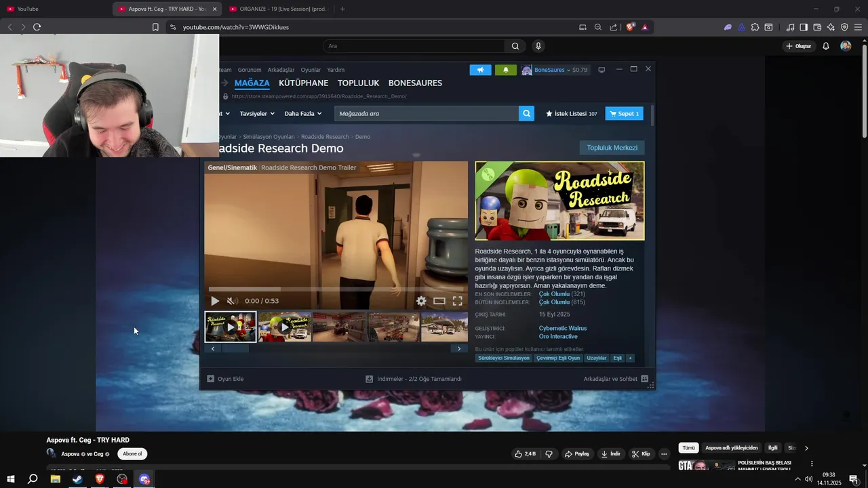
Task: Click Oyun Ekle in Steam footer
Action: click(225, 379)
